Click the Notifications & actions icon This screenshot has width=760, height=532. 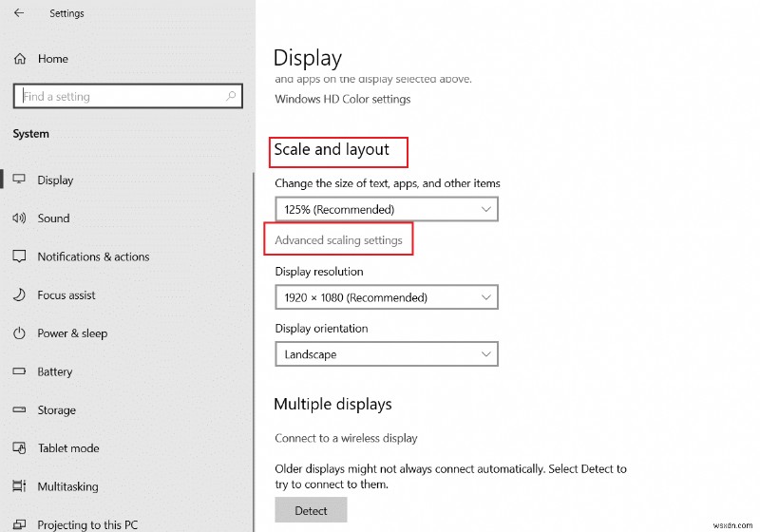(19, 256)
